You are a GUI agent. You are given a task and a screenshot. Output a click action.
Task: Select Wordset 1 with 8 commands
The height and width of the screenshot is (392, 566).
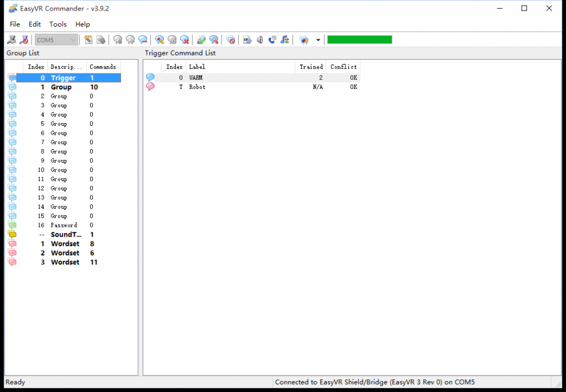64,244
